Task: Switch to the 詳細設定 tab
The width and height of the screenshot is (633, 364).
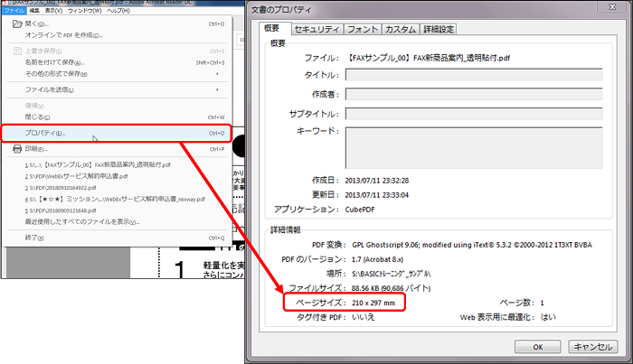Action: point(439,30)
